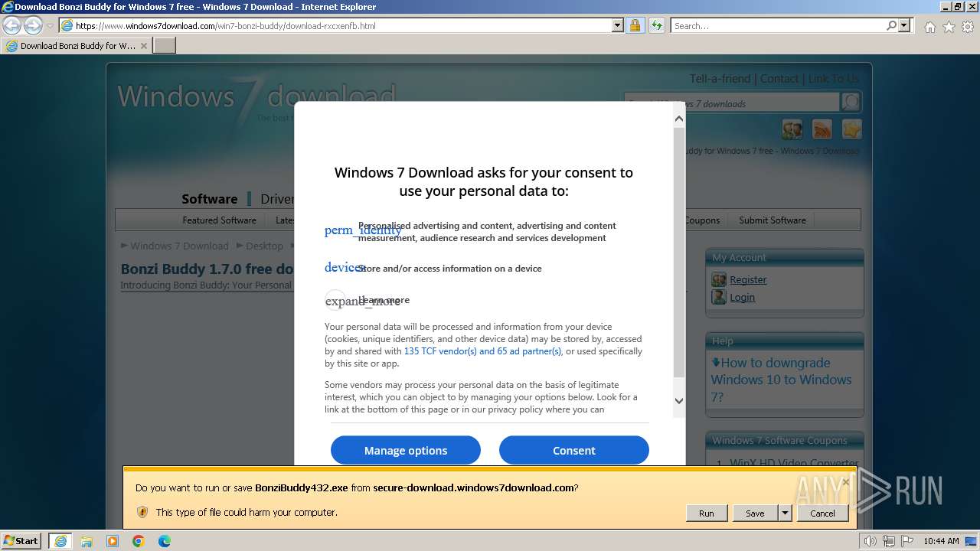The height and width of the screenshot is (551, 980).
Task: Click the tell-a-friend people icon
Action: [x=792, y=129]
